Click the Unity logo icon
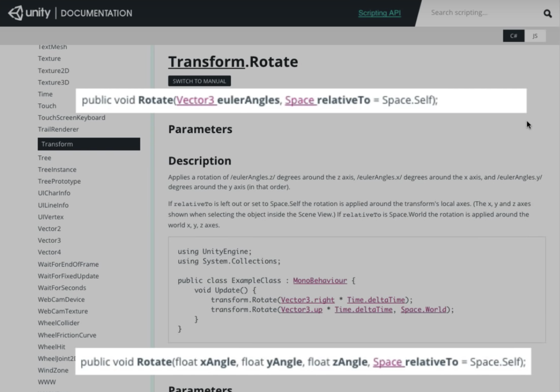Screen dimensions: 560x392 tap(15, 13)
